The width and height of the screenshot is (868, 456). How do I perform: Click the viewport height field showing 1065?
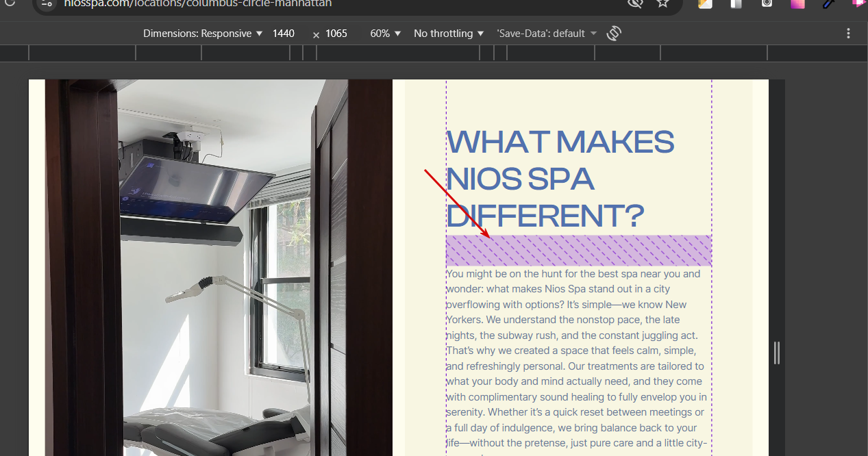pos(336,34)
